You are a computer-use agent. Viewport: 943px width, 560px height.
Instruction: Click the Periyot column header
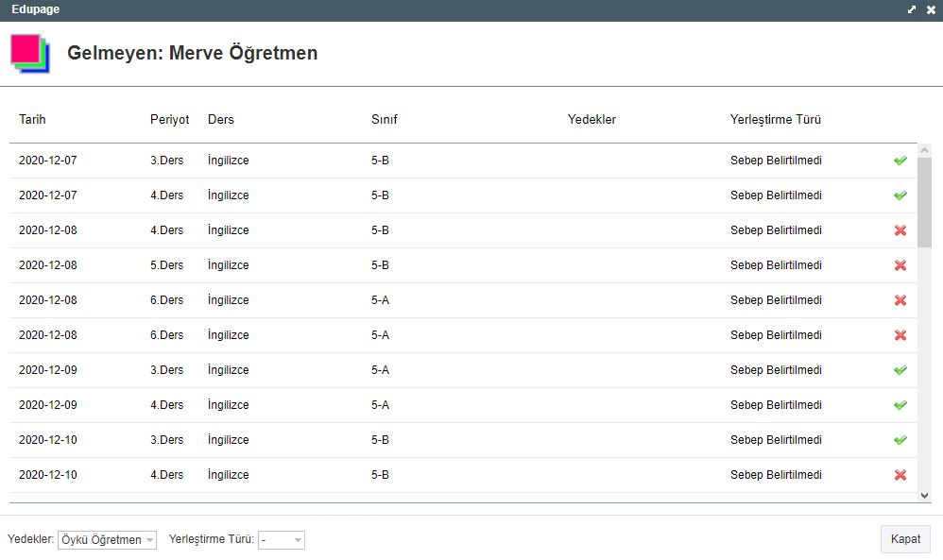169,120
